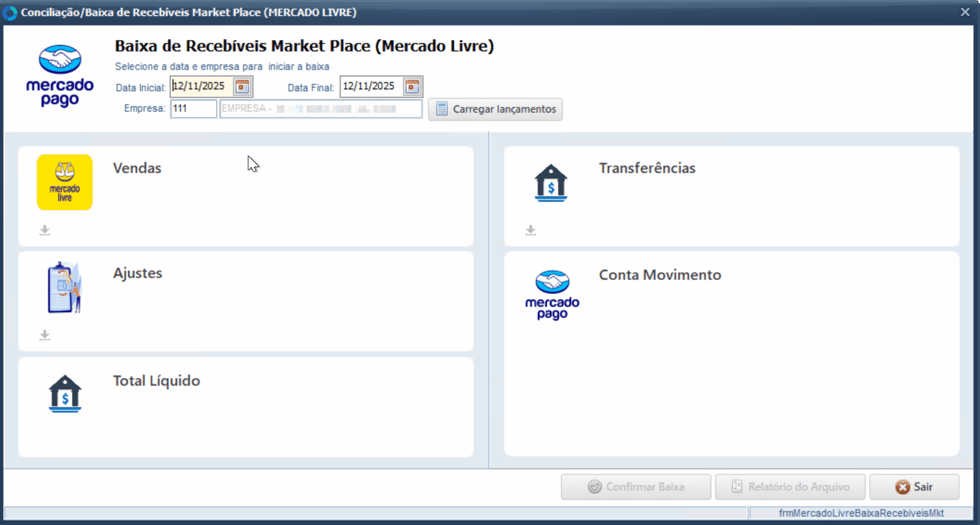Screen dimensions: 980x525
Task: Focus the Empresa code field
Action: click(x=193, y=109)
